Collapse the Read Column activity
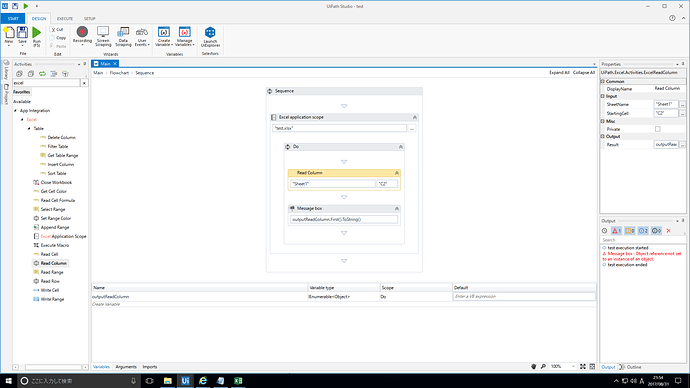Image resolution: width=690 pixels, height=388 pixels. pyautogui.click(x=396, y=173)
